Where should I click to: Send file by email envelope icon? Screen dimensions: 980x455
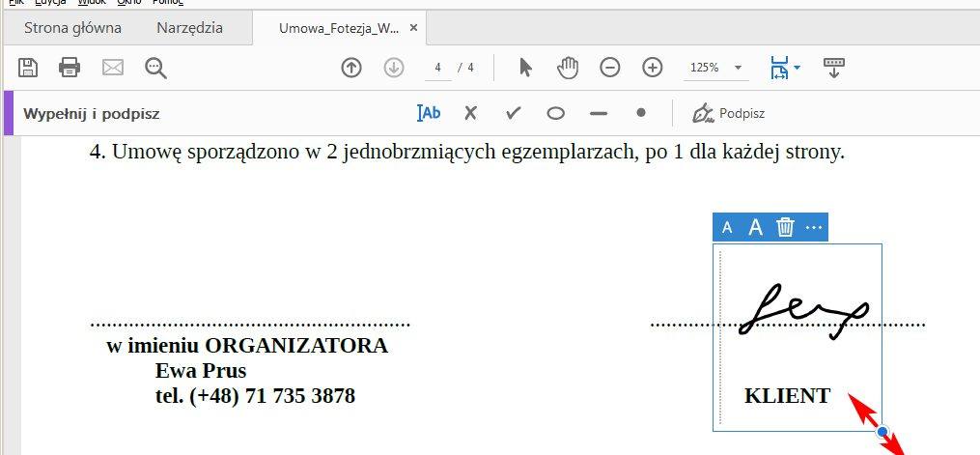point(113,68)
